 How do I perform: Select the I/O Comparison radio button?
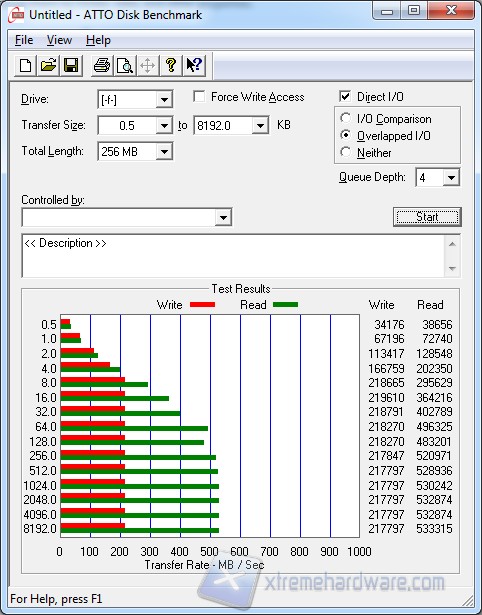tap(346, 118)
